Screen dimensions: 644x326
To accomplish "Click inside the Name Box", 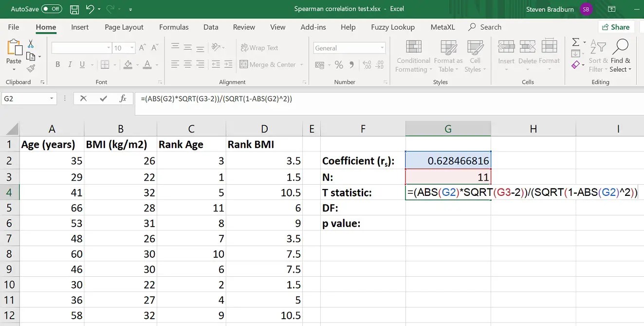I will [24, 98].
